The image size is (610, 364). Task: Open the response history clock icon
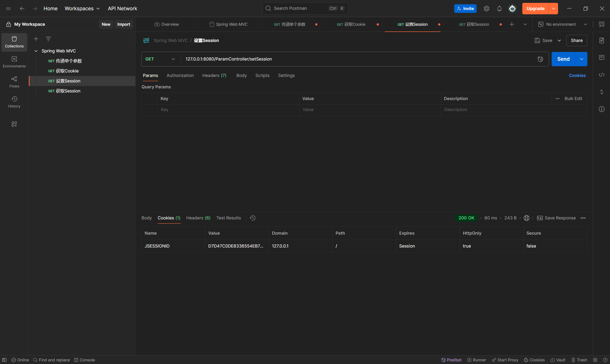point(253,218)
